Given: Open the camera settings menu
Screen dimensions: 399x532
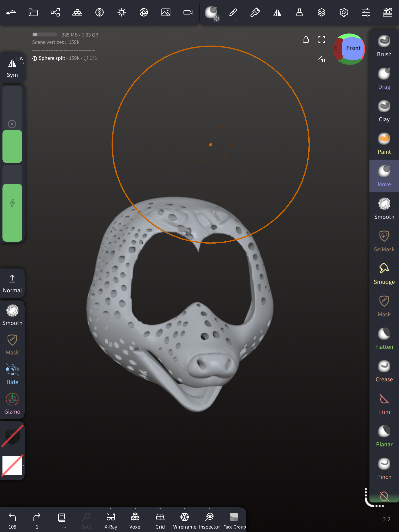Looking at the screenshot, I should 188,12.
